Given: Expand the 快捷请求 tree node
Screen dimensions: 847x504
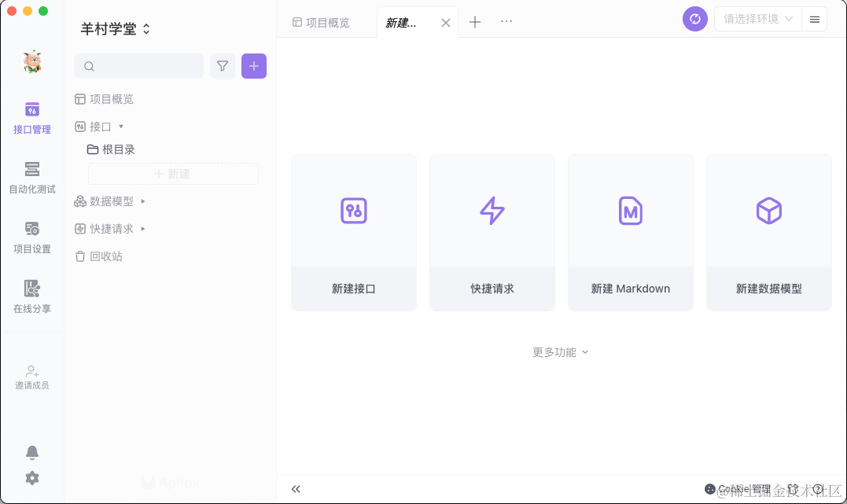Looking at the screenshot, I should click(x=143, y=229).
